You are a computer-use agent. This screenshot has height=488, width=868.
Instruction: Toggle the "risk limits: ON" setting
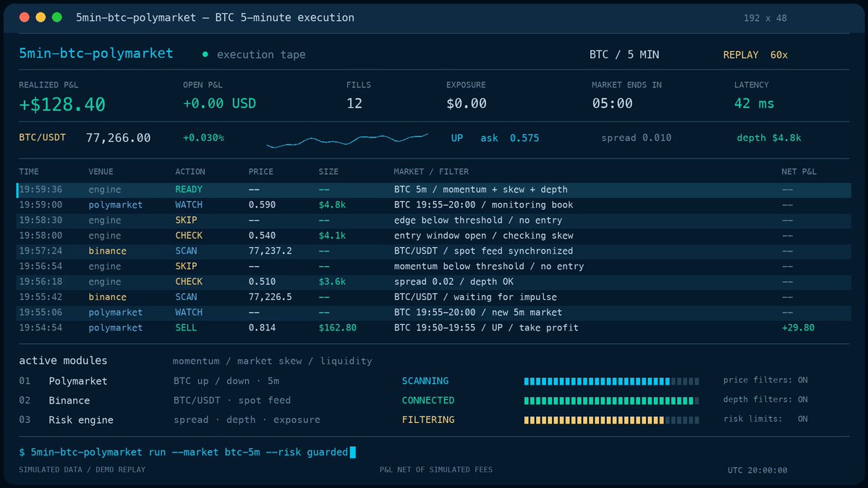(x=765, y=419)
